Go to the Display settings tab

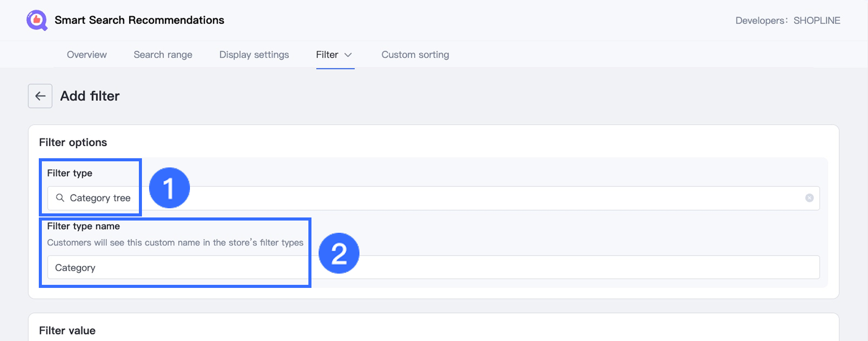(254, 55)
